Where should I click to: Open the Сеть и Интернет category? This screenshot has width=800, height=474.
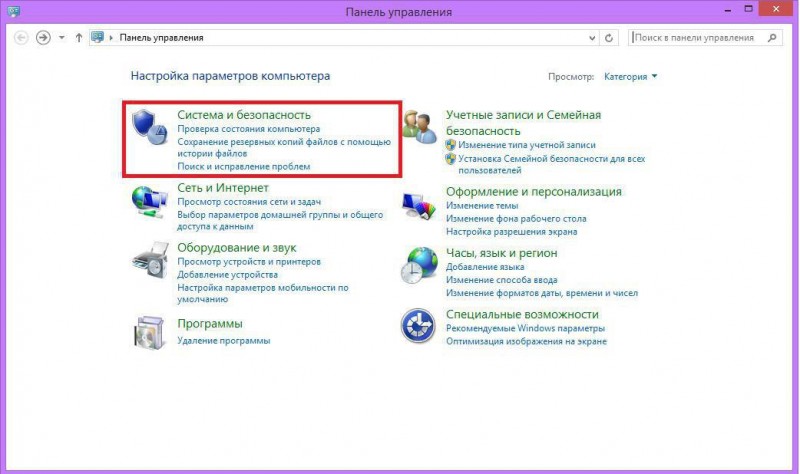[x=223, y=188]
